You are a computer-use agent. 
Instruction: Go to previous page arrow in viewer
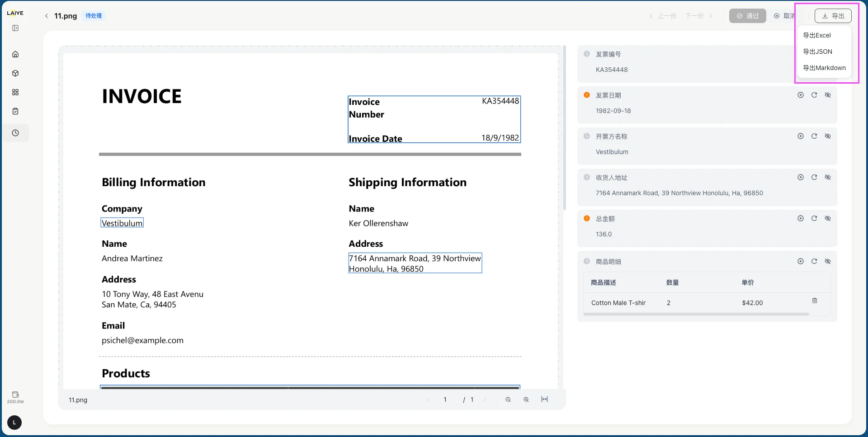428,399
